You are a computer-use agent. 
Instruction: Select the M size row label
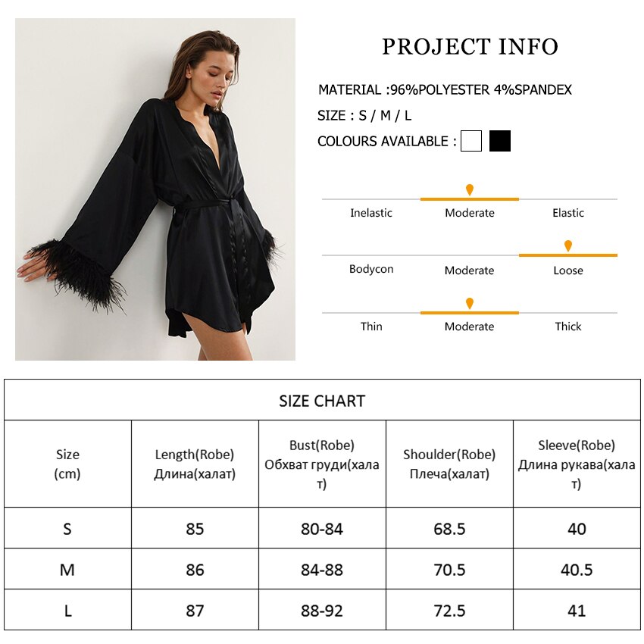coord(67,570)
